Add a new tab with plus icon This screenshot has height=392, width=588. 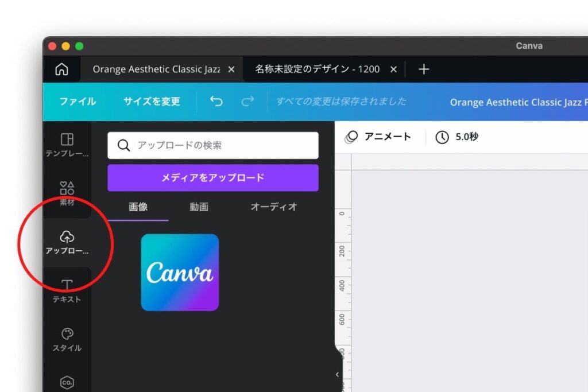pyautogui.click(x=424, y=69)
